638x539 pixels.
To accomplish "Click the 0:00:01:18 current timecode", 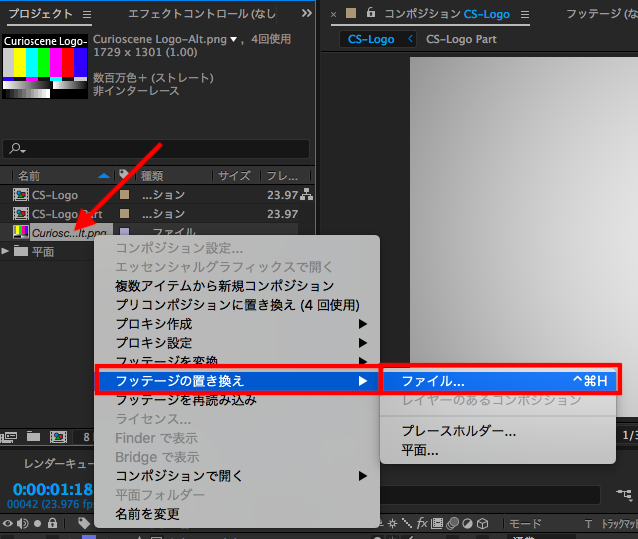I will [x=53, y=489].
